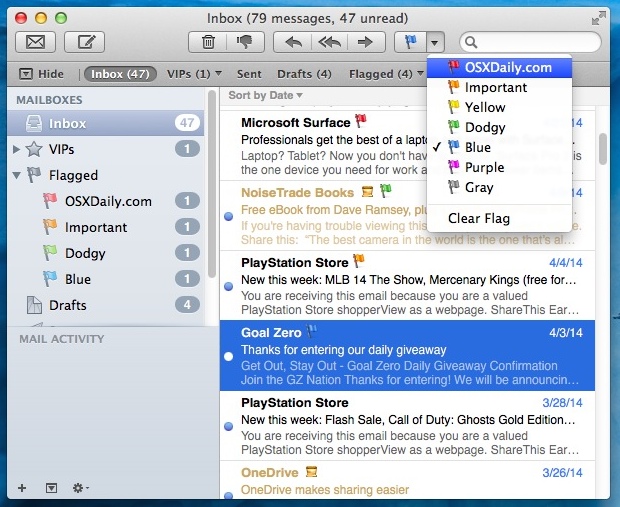Choose the checked Blue flag menu item
This screenshot has height=507, width=620.
(x=499, y=147)
